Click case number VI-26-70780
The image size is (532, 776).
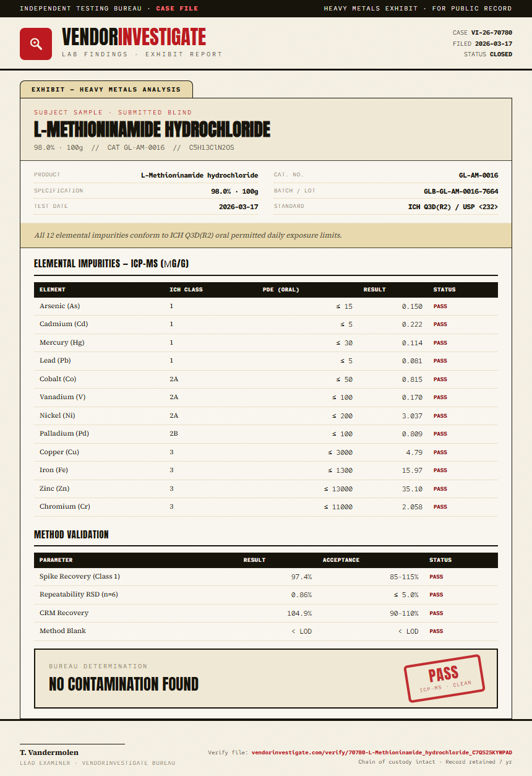click(491, 33)
